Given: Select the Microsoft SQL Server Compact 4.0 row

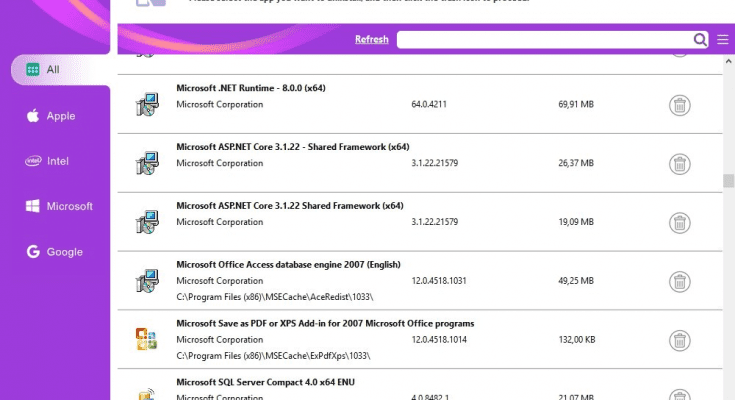Looking at the screenshot, I should pos(420,385).
